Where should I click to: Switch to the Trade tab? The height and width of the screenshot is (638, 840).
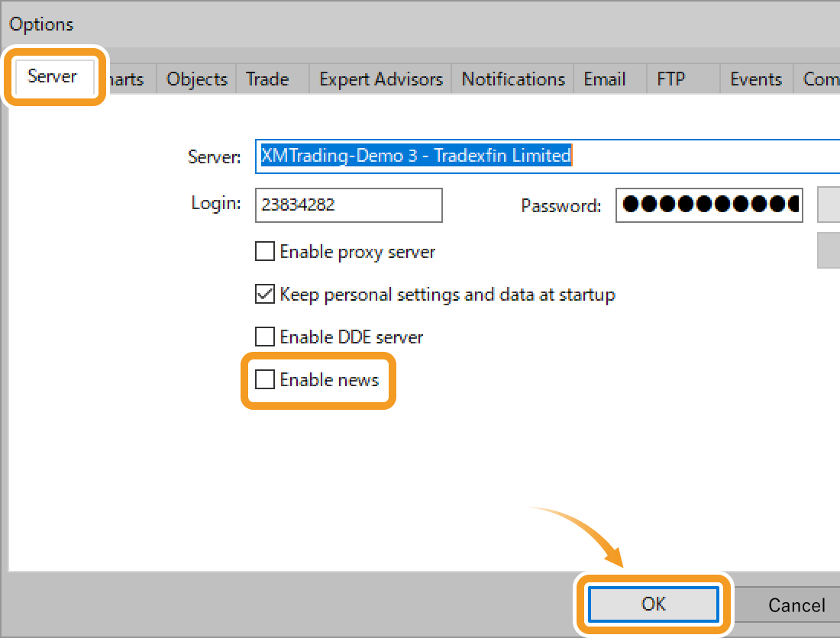pyautogui.click(x=267, y=79)
